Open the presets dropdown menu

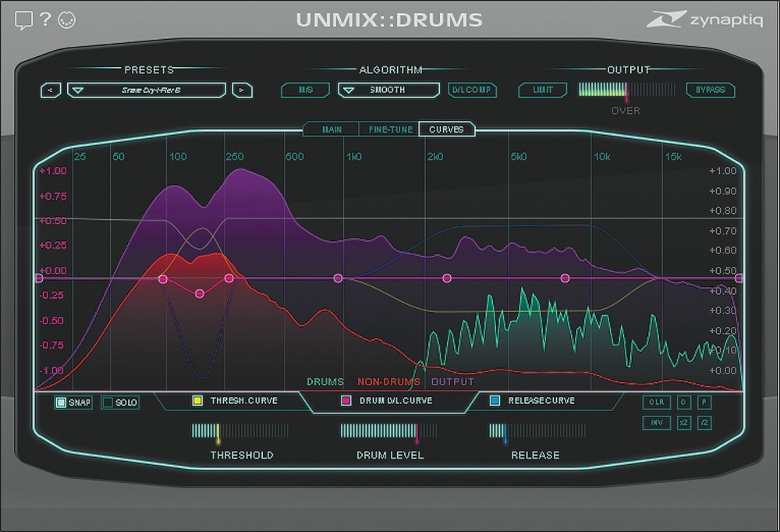[147, 90]
